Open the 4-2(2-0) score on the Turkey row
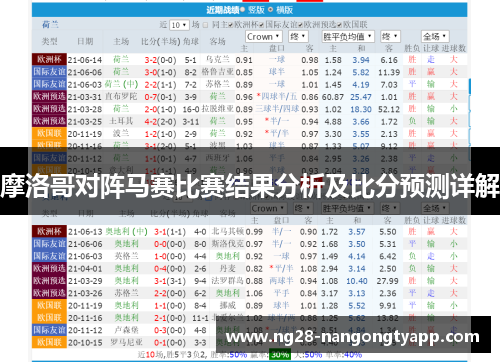 click(160, 122)
